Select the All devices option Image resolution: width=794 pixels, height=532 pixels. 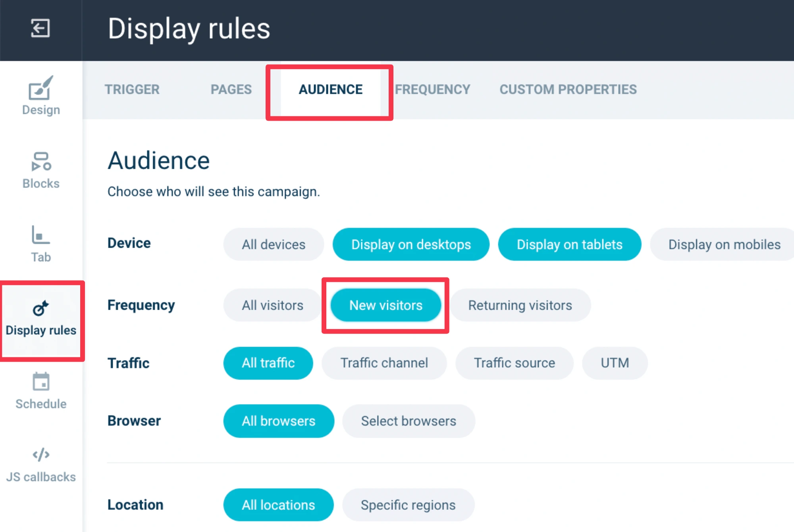[274, 245]
